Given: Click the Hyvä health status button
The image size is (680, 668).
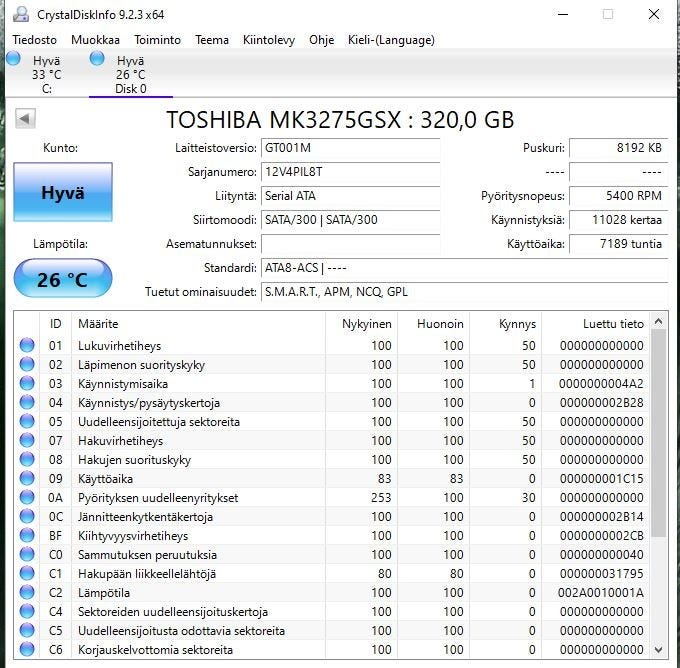Looking at the screenshot, I should pos(63,192).
